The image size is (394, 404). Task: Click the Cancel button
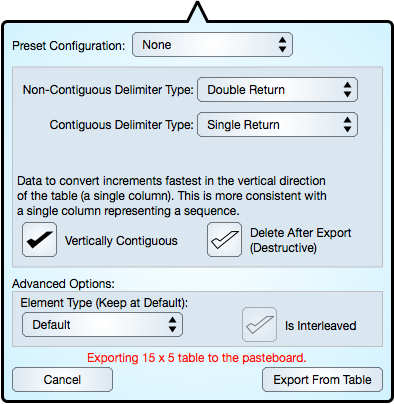[62, 380]
